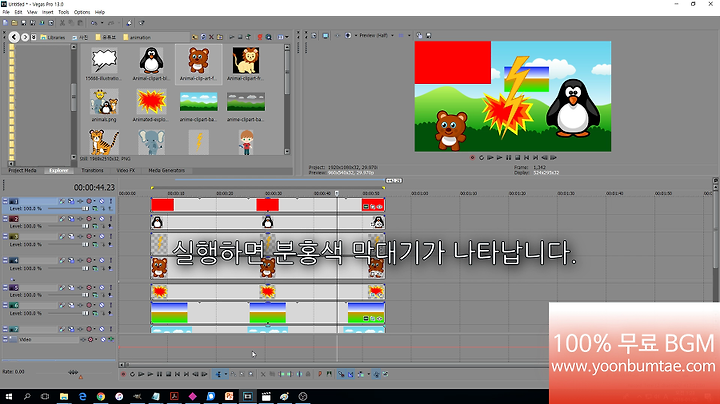Click the 00:00:44.23 timecode display
This screenshot has width=720, height=404.
(x=94, y=187)
